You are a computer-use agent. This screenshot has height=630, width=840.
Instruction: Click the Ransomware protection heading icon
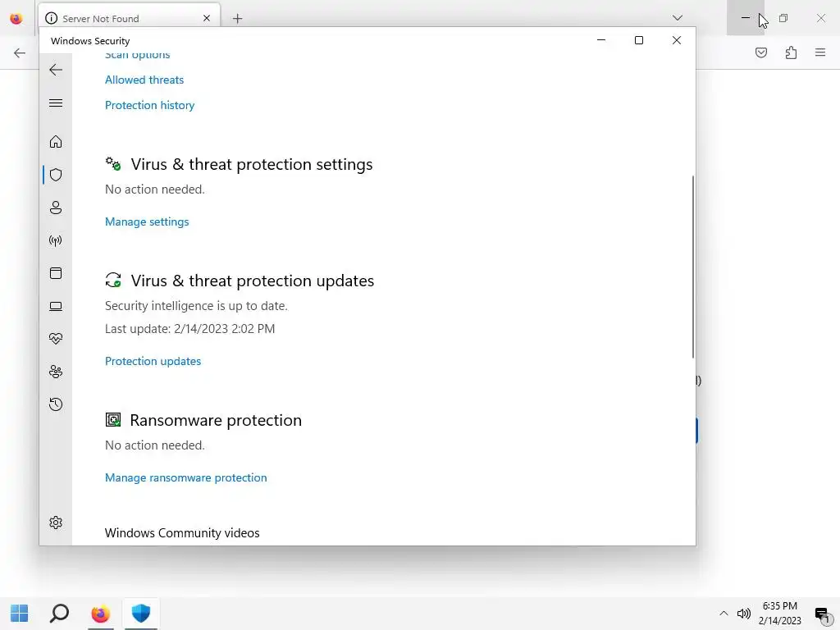tap(113, 419)
